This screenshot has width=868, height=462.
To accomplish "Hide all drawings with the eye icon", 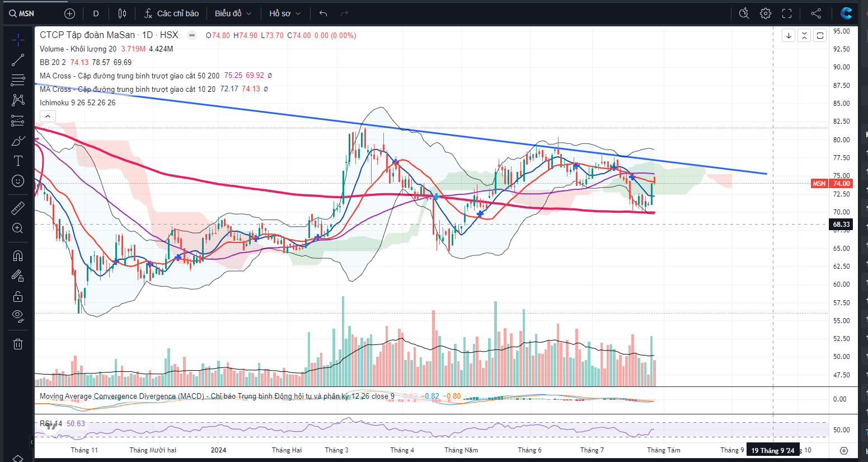I will click(x=18, y=316).
